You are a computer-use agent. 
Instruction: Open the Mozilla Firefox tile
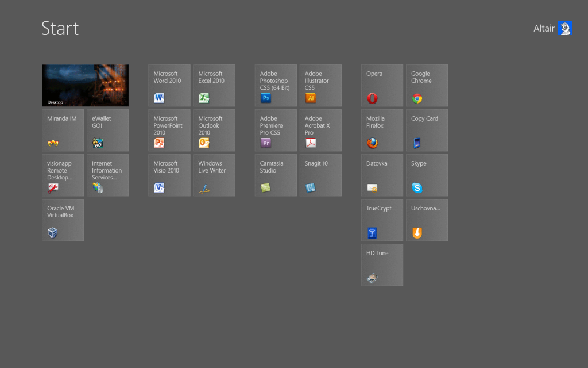[382, 131]
